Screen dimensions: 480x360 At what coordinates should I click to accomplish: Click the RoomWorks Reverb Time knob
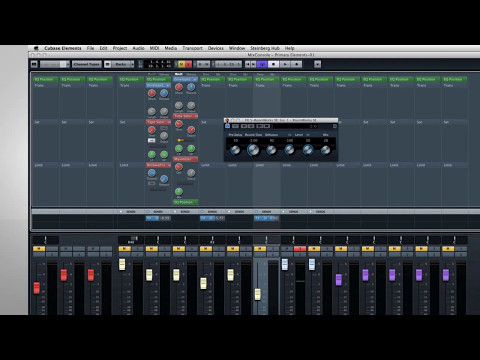[253, 150]
